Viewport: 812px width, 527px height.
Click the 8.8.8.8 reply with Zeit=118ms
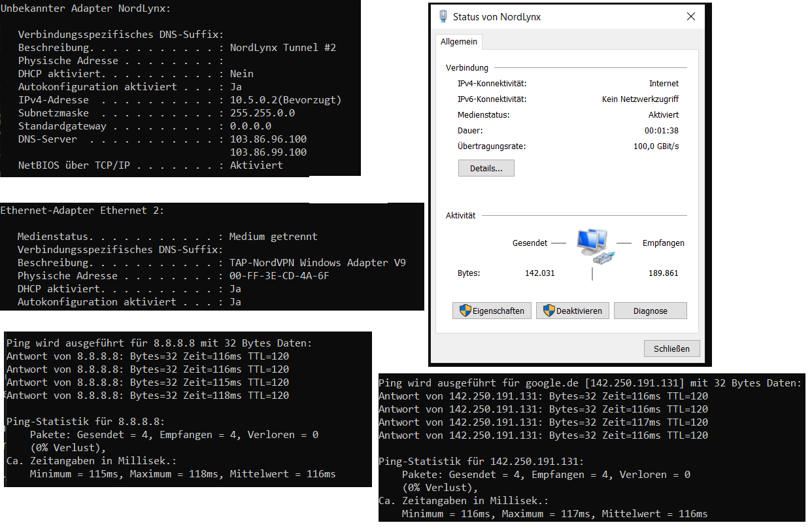coord(147,396)
